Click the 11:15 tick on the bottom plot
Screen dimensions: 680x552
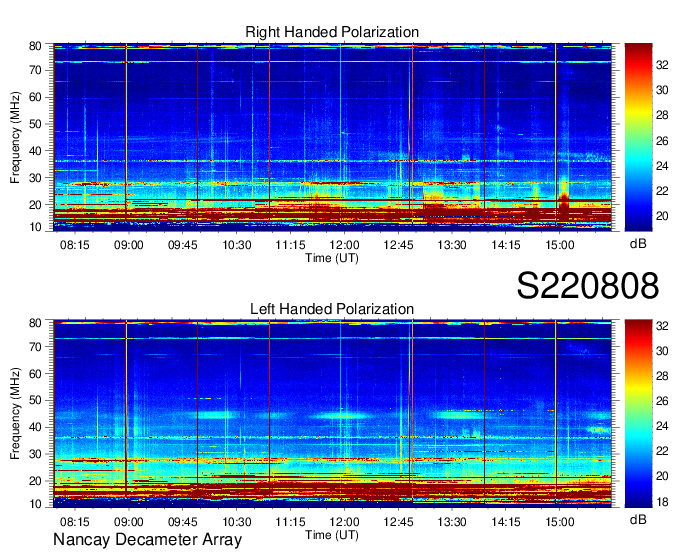coord(291,522)
